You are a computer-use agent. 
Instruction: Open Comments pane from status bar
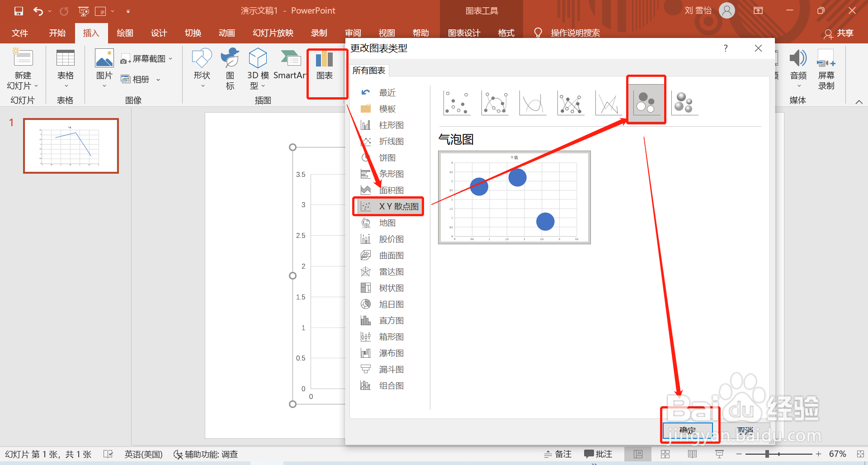[x=598, y=454]
